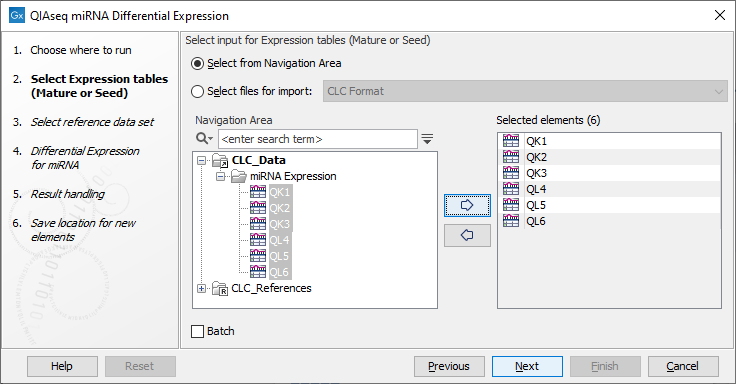Jump to 'Result handling' wizard step

(x=68, y=194)
